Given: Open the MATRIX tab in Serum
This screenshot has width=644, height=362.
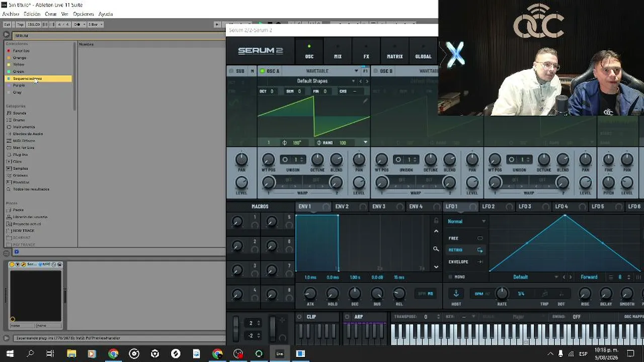Looking at the screenshot, I should tap(394, 52).
